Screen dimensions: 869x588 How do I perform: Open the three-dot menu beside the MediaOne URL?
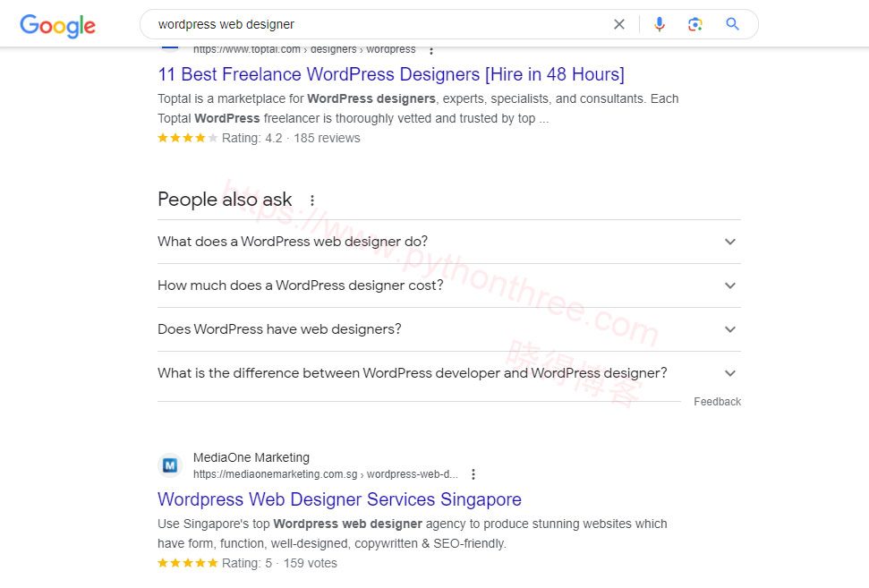(x=473, y=474)
